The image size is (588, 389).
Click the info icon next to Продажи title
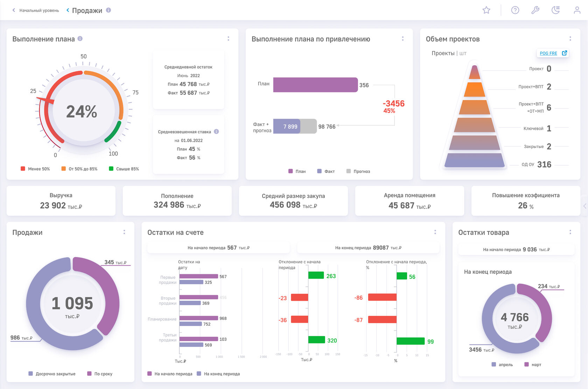pyautogui.click(x=108, y=10)
